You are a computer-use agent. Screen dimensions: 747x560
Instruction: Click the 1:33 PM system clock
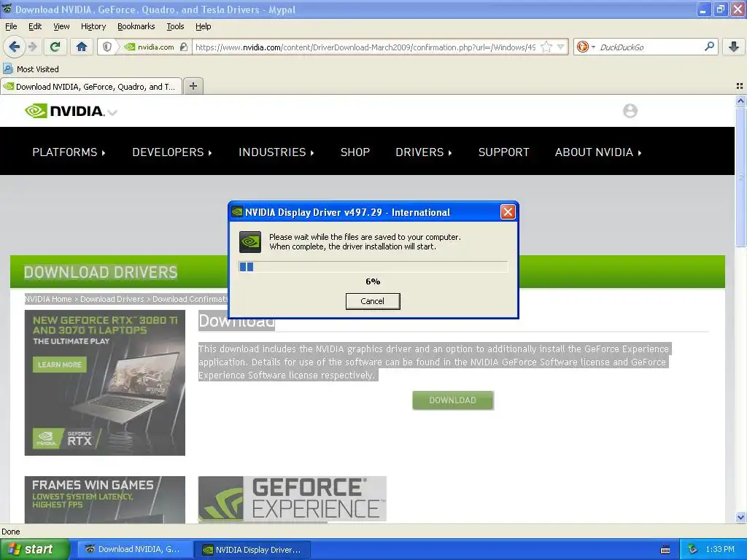[x=720, y=549]
